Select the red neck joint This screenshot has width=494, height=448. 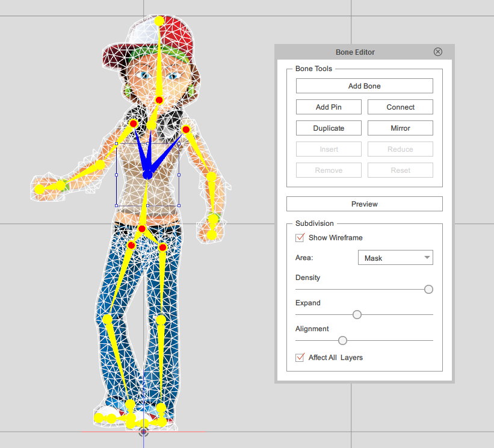tap(159, 100)
